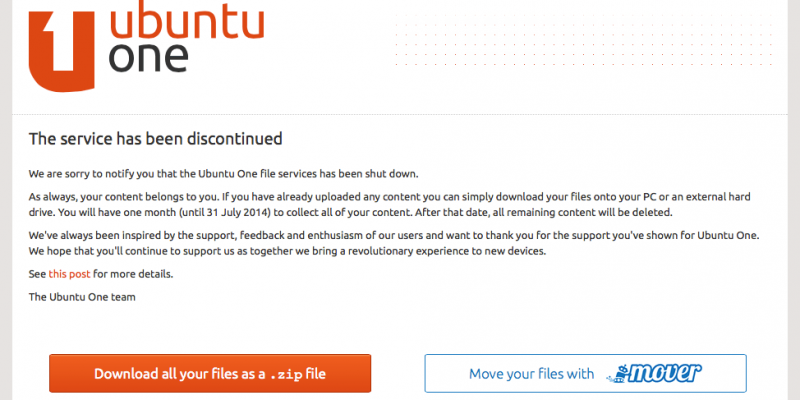Viewport: 800px width, 400px height.
Task: Click the dotted divider line below the header
Action: click(x=400, y=114)
